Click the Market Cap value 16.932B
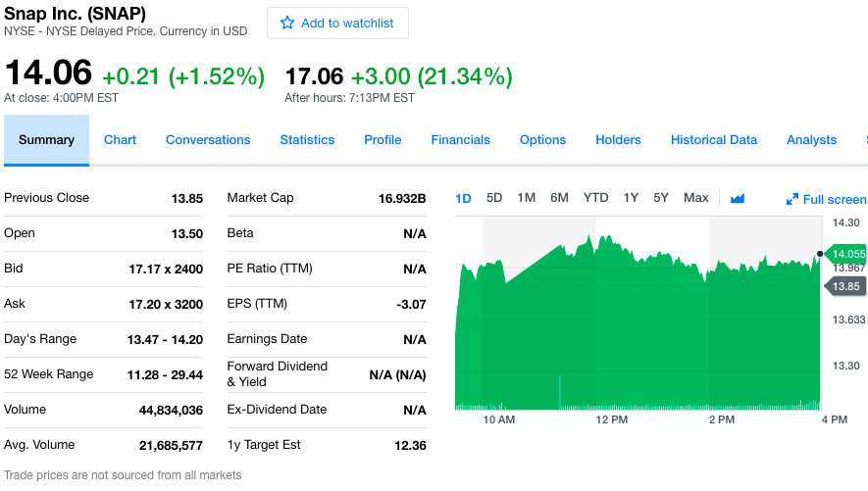The image size is (868, 491). tap(402, 198)
